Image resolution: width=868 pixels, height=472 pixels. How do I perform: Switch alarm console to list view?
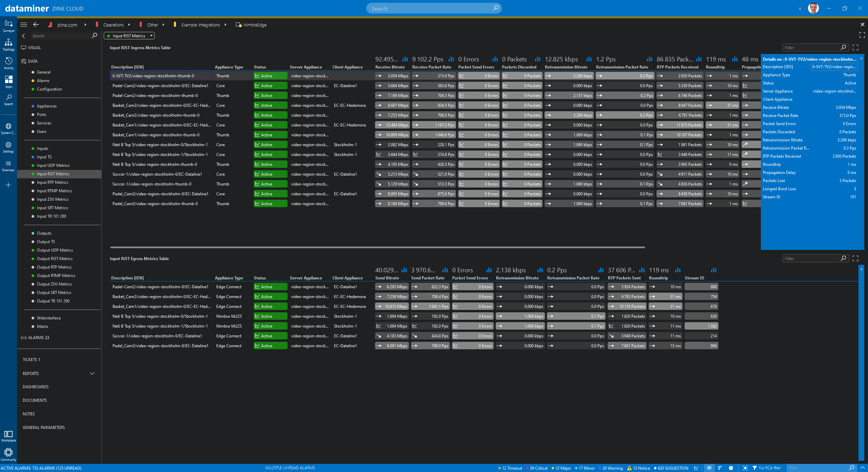pyautogui.click(x=709, y=468)
